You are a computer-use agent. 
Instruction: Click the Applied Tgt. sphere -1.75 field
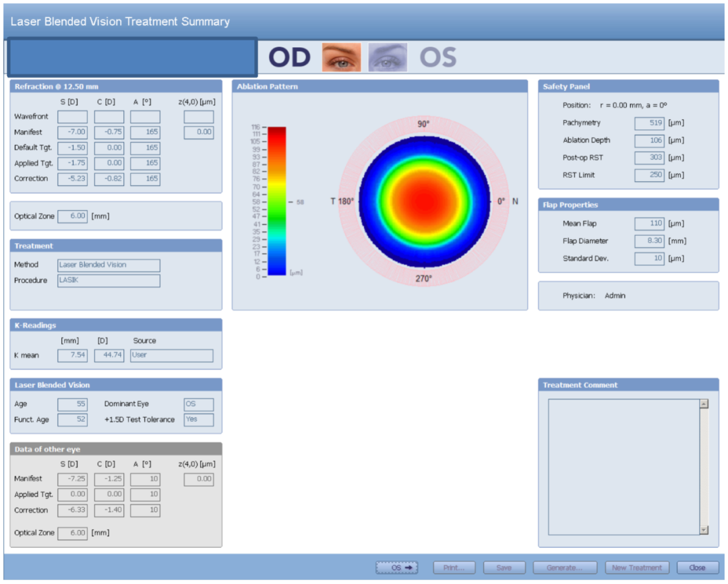tap(72, 164)
